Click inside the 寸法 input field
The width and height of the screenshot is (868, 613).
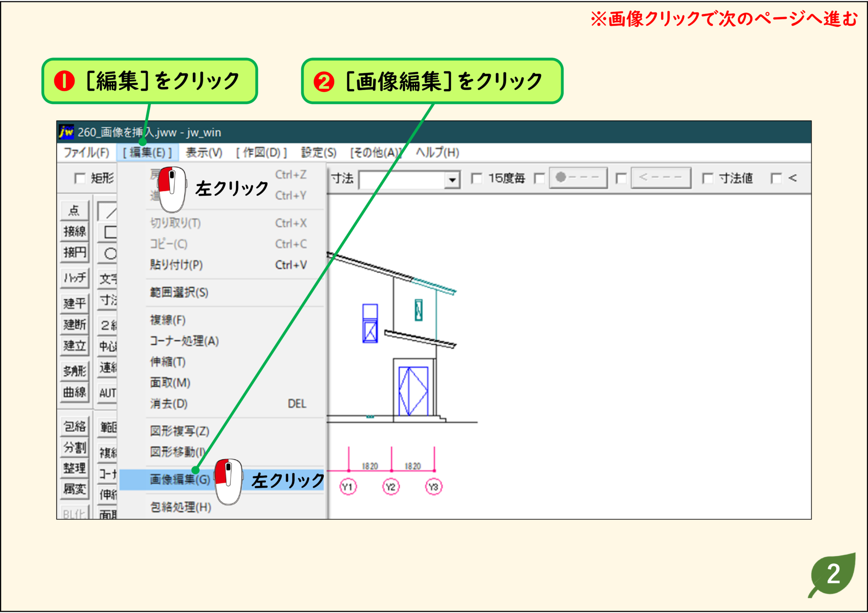pos(403,179)
